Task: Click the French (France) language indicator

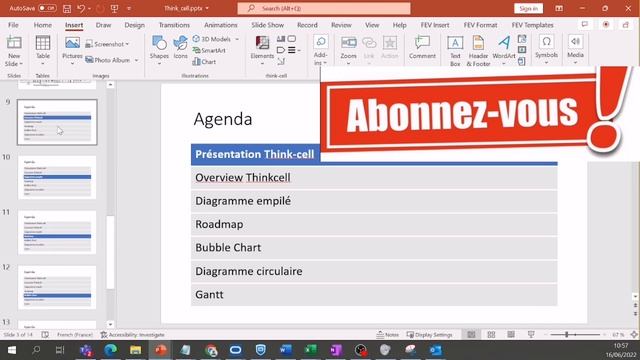Action: [x=75, y=335]
